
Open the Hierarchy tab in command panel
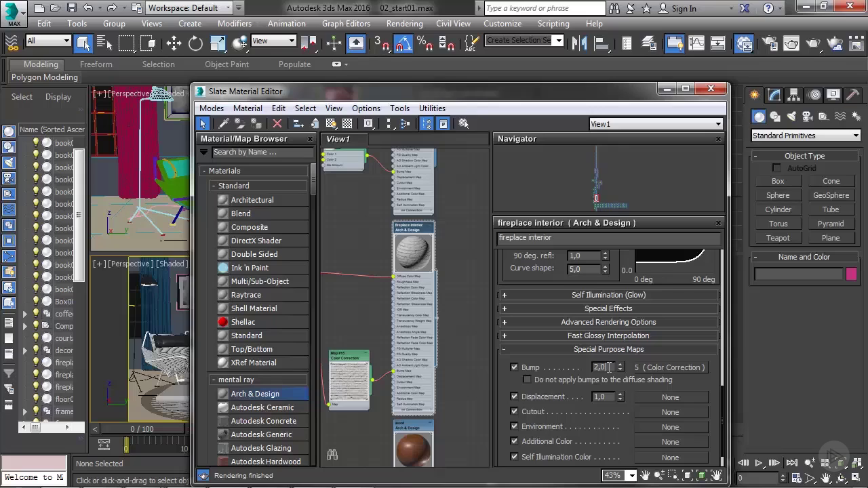795,95
